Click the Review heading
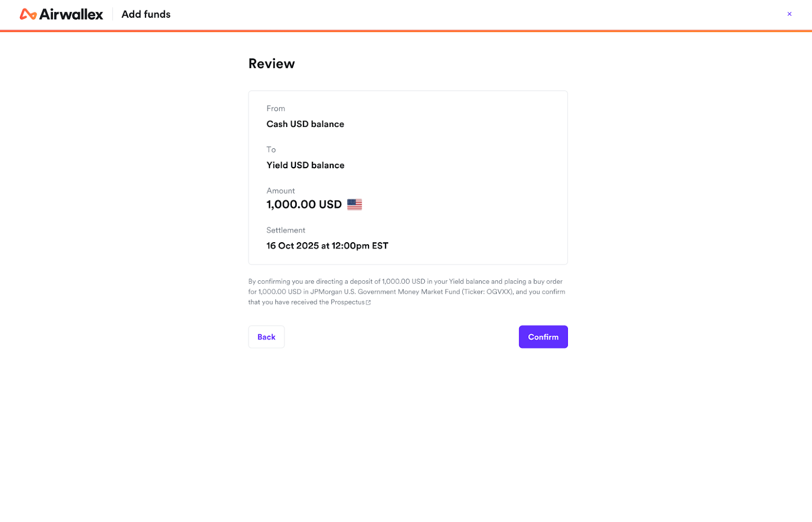The height and width of the screenshot is (522, 812). click(272, 63)
